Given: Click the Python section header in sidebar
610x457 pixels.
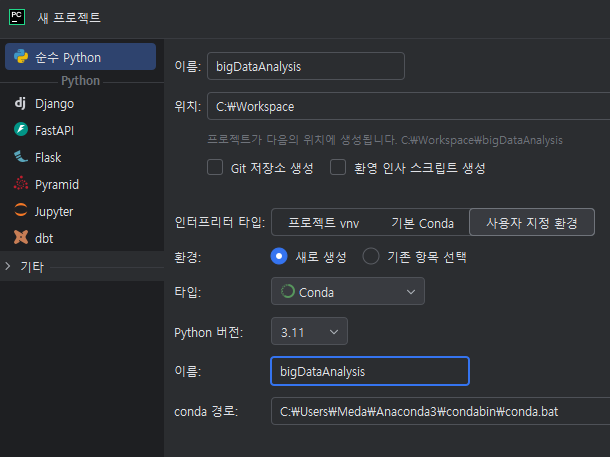Looking at the screenshot, I should [81, 81].
